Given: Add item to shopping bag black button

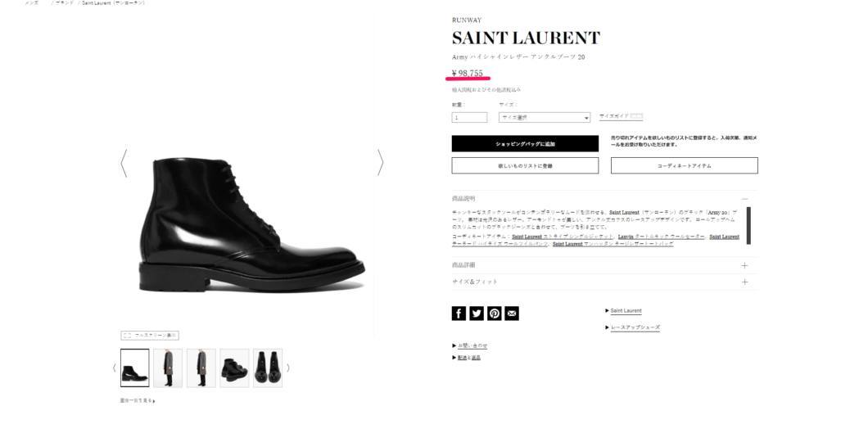Looking at the screenshot, I should (525, 144).
